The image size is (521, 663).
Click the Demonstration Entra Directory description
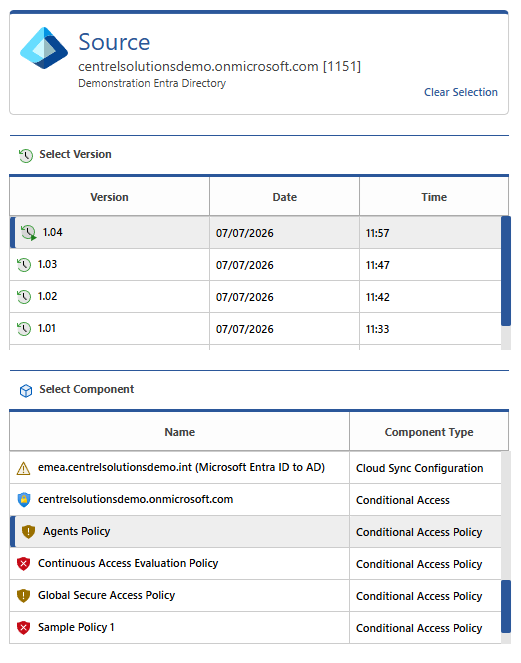point(152,83)
